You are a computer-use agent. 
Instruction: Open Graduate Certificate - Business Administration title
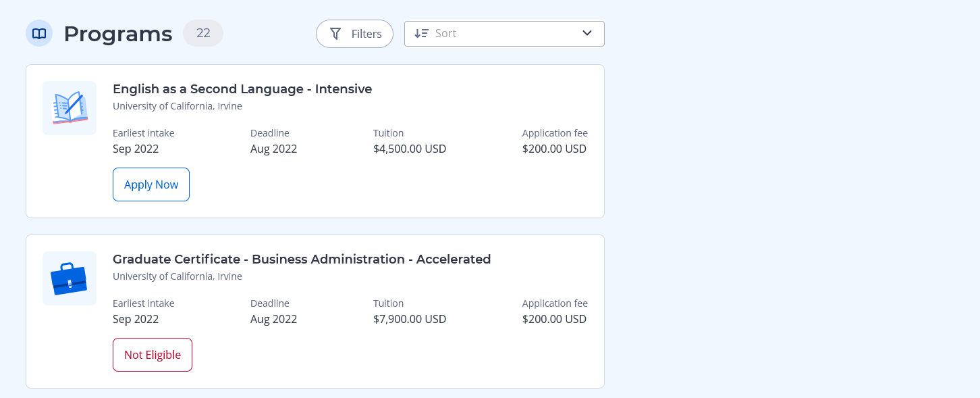tap(302, 259)
